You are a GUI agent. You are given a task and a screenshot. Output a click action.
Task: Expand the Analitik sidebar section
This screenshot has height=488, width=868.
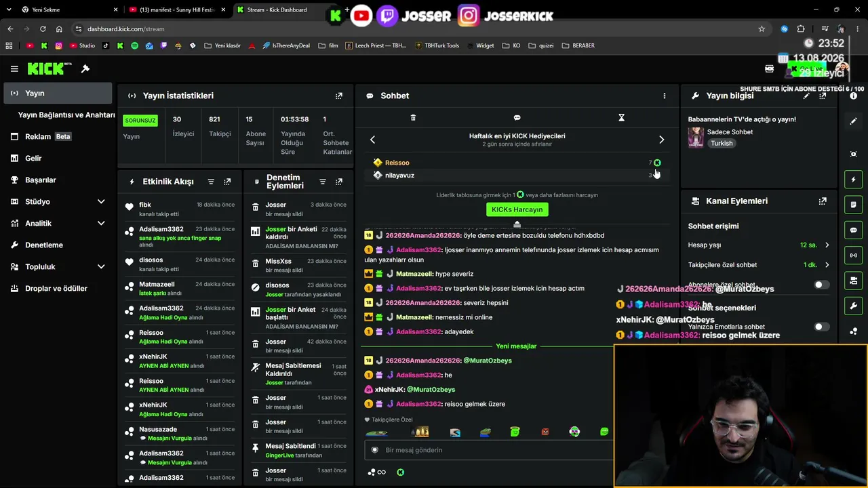click(101, 223)
